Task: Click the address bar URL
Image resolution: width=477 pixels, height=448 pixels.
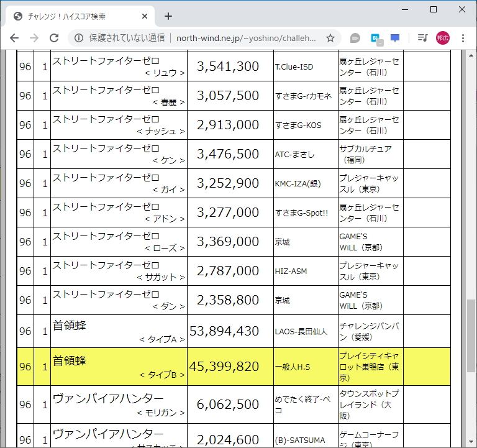Action: coord(246,38)
